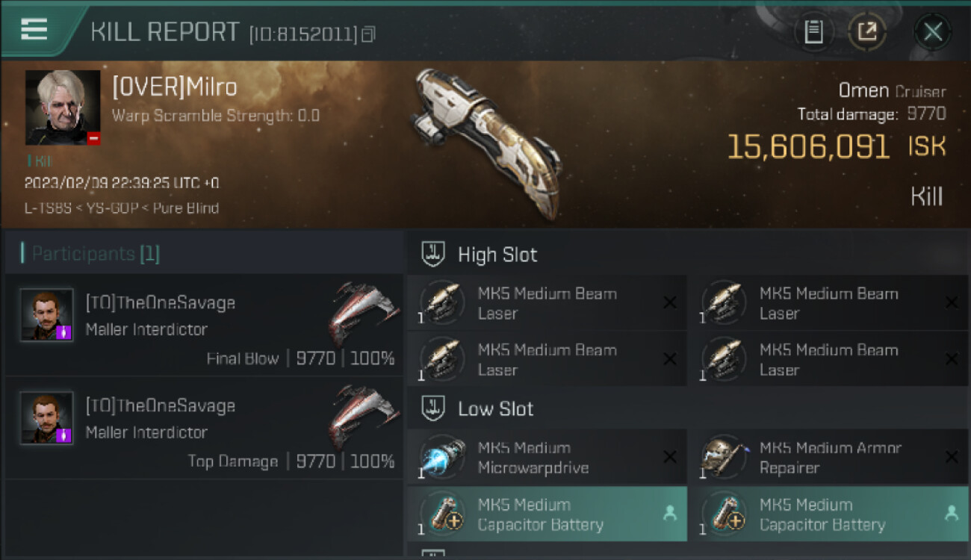The width and height of the screenshot is (971, 560).
Task: Open the Pure Blind region link
Action: tap(184, 208)
